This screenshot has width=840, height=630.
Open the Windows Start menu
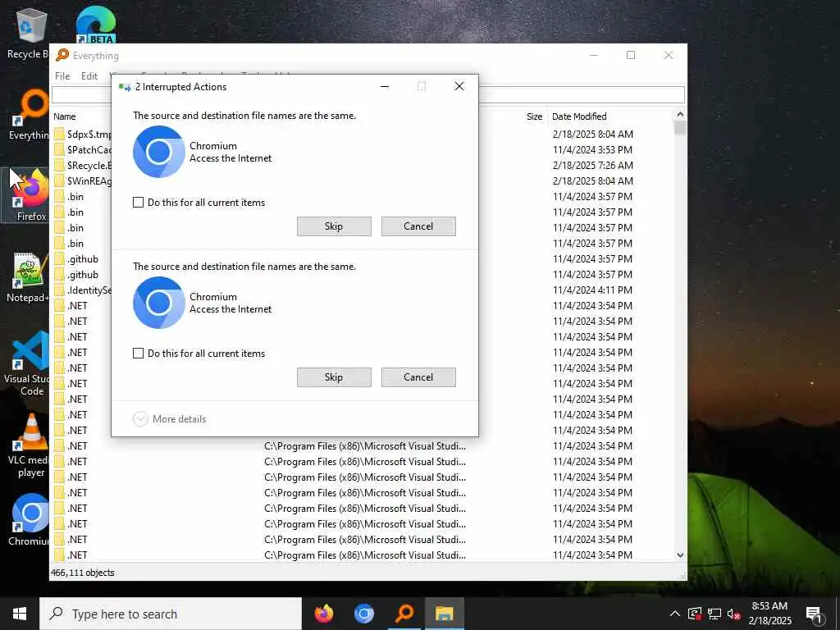[x=20, y=614]
